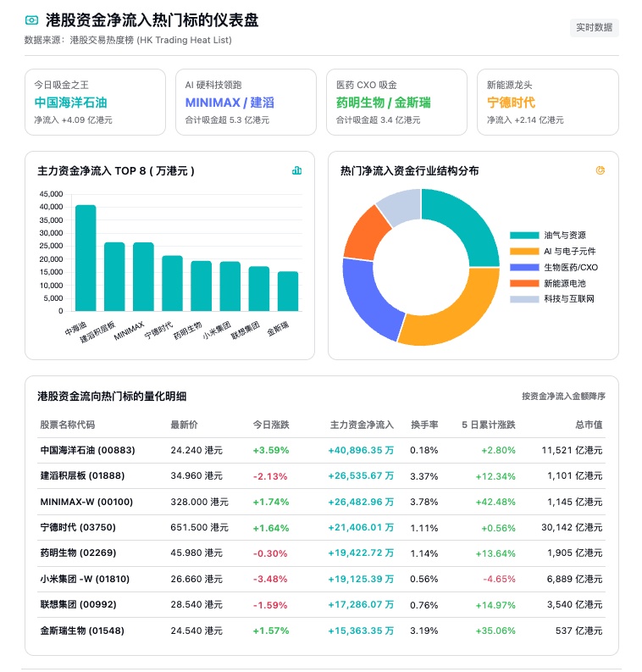
Task: Sort by 主力资金净流入 column header
Action: (x=362, y=425)
